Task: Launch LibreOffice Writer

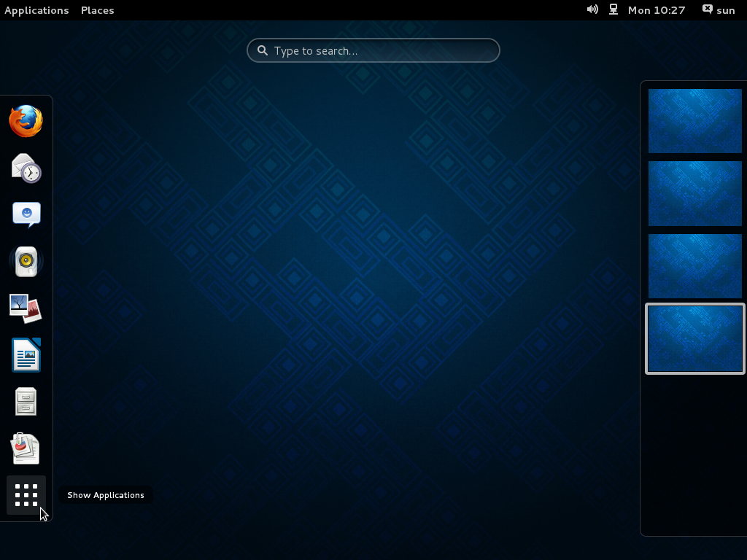Action: click(26, 355)
